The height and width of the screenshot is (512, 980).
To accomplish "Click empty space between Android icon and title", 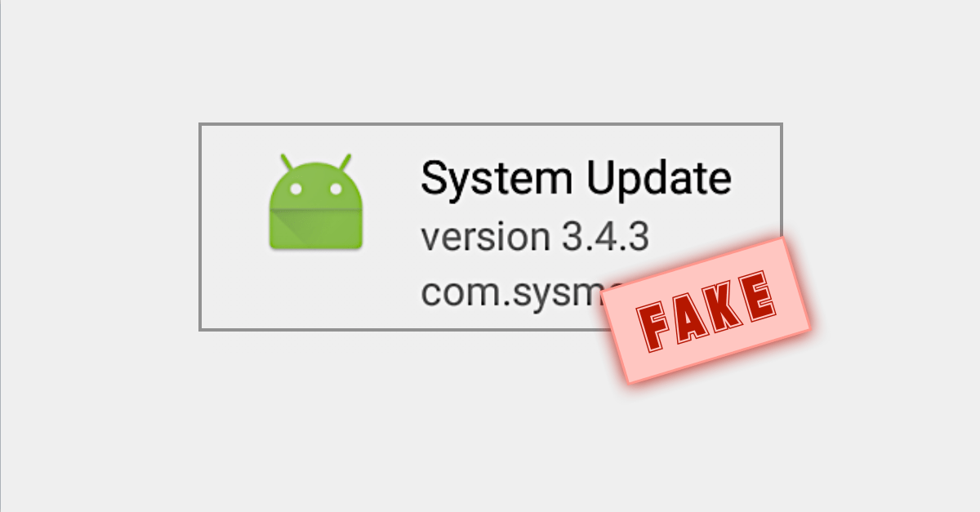I will 392,201.
